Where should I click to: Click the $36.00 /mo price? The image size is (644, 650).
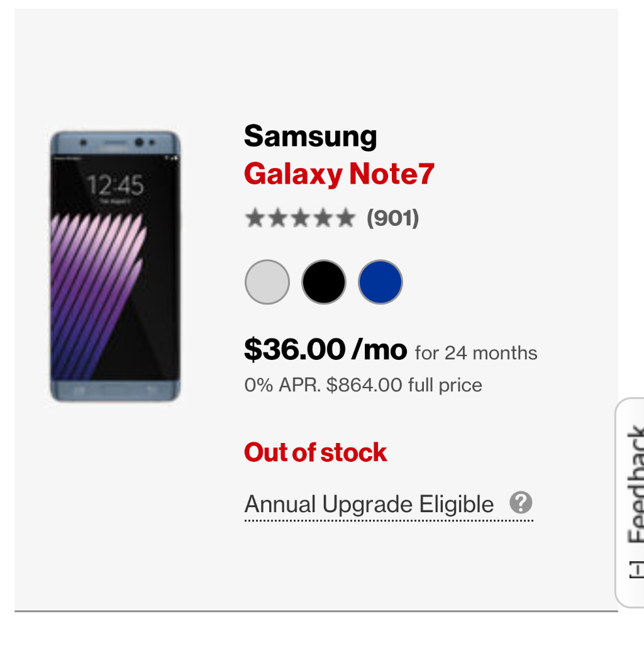pyautogui.click(x=326, y=349)
